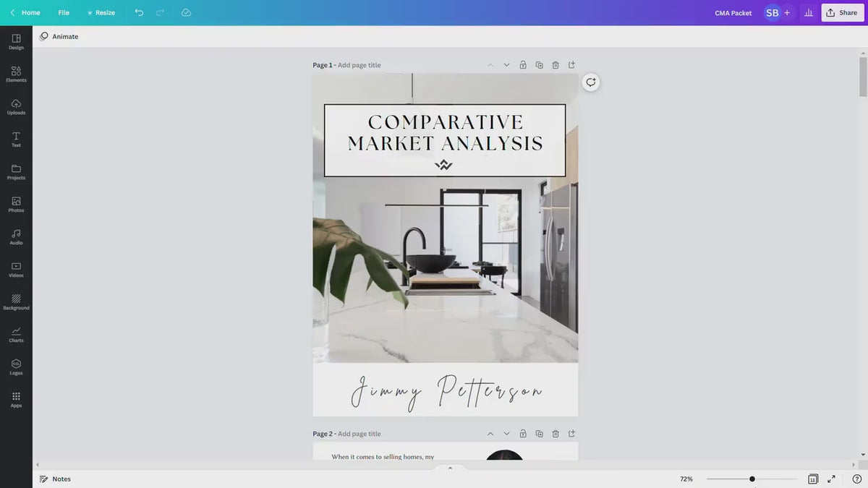Image resolution: width=868 pixels, height=488 pixels.
Task: Click the Share button
Action: [x=842, y=12]
